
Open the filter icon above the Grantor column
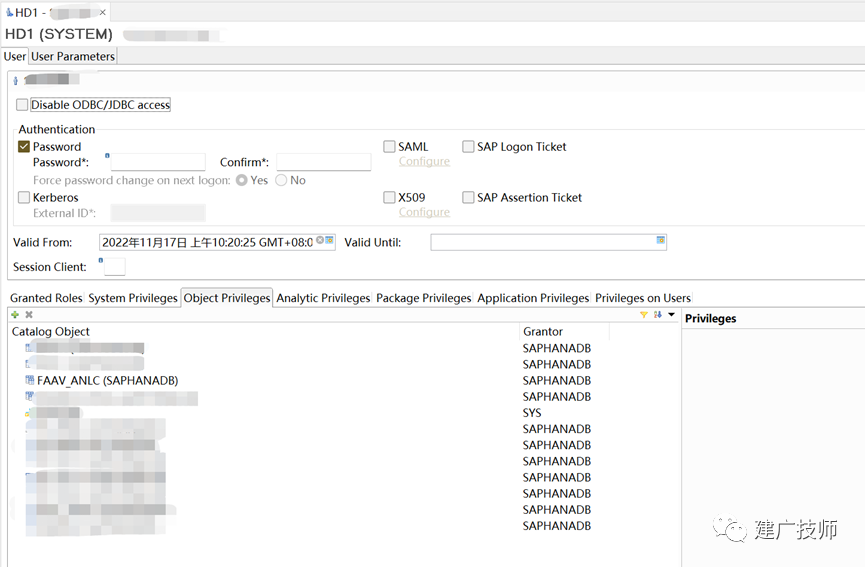[643, 314]
